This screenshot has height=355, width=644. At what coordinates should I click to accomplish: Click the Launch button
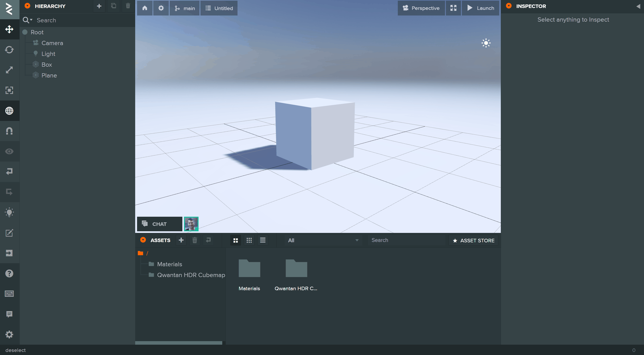pyautogui.click(x=480, y=8)
